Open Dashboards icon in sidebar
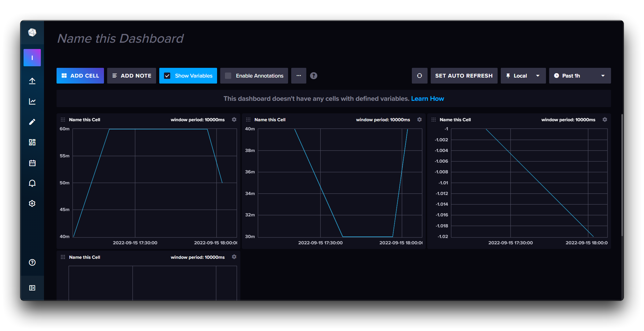 (x=32, y=142)
